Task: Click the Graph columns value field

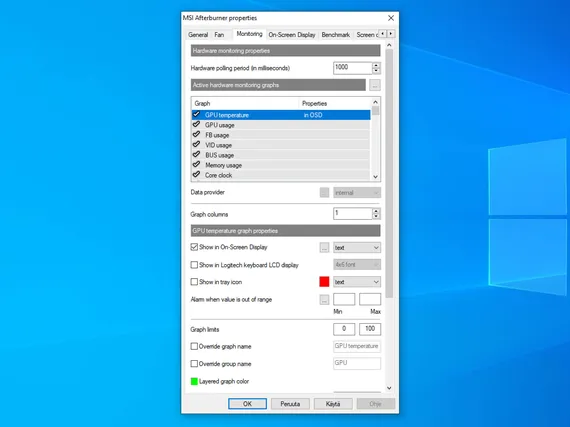Action: point(353,214)
